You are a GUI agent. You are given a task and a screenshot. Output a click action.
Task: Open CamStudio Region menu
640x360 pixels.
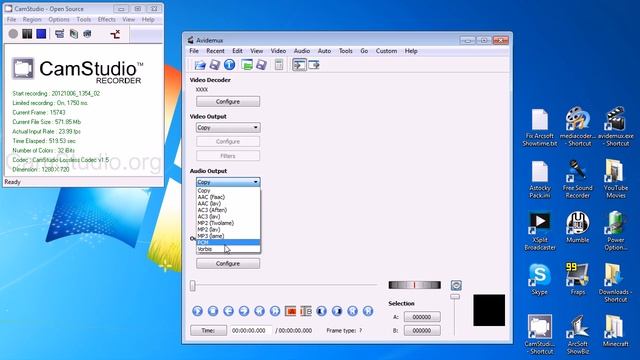pos(32,20)
